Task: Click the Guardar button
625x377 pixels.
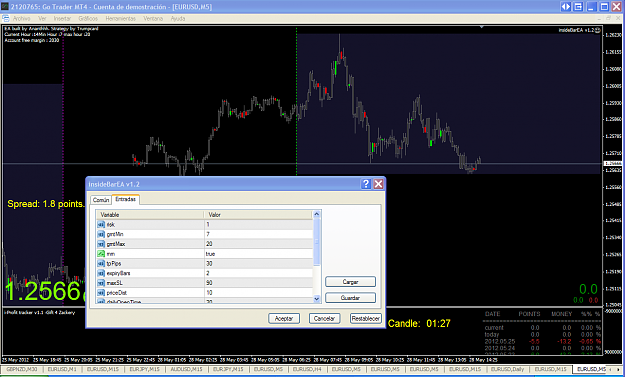Action: [x=350, y=298]
